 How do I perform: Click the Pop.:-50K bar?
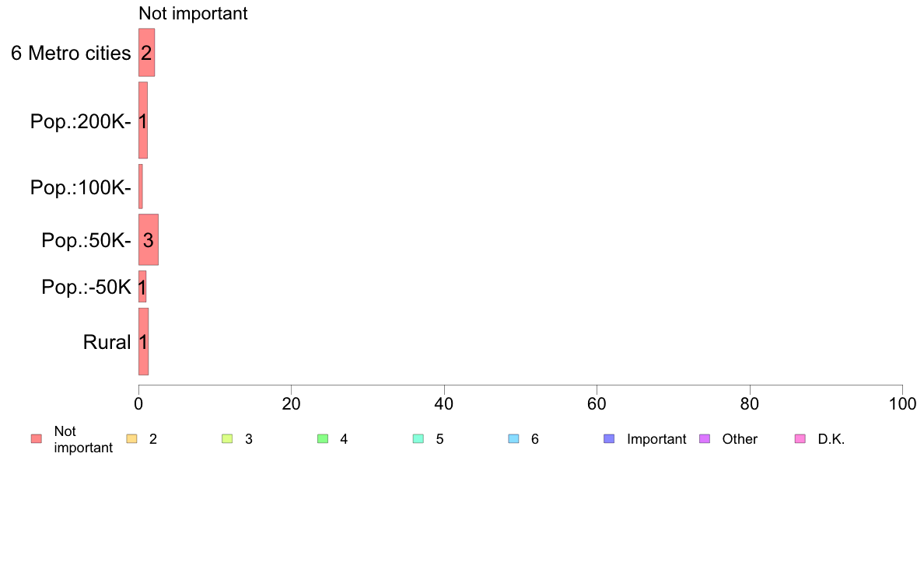pos(142,286)
